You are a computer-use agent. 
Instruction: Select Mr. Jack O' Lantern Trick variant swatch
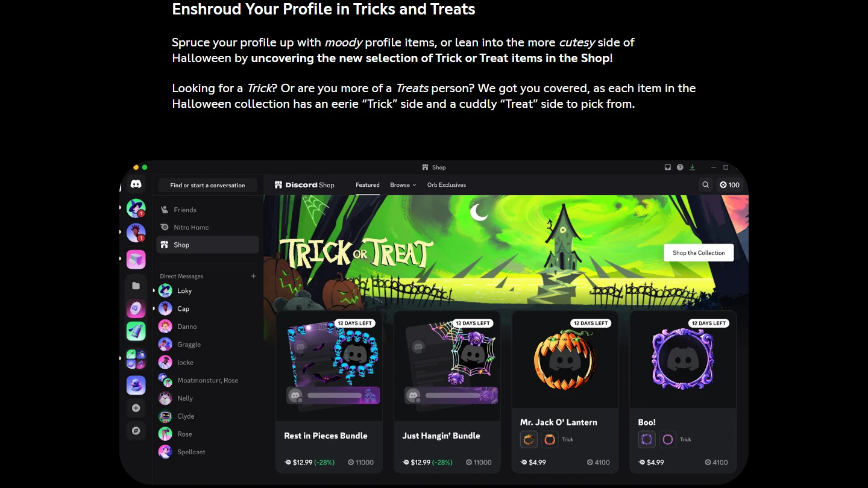[x=529, y=439]
